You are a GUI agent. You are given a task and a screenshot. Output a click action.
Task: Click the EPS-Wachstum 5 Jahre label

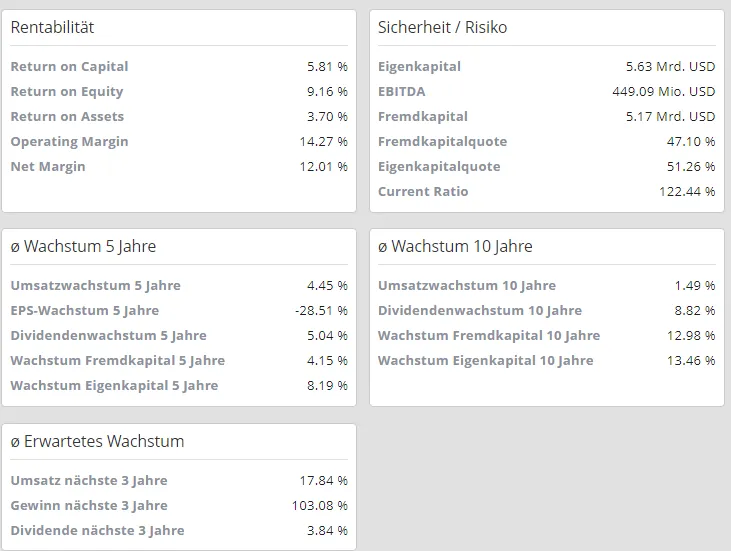pyautogui.click(x=85, y=310)
